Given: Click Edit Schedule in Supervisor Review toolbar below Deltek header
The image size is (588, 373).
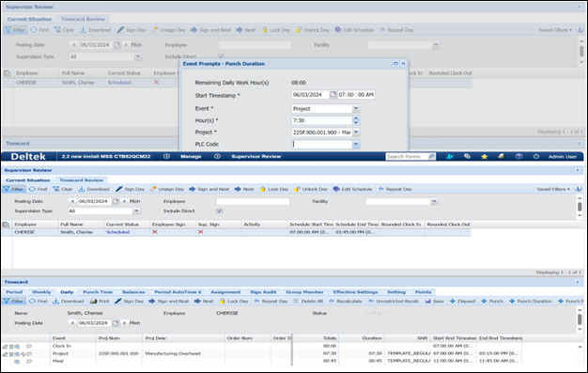Looking at the screenshot, I should click(x=353, y=189).
